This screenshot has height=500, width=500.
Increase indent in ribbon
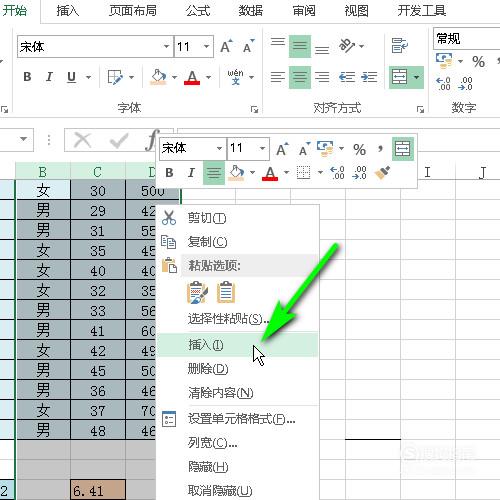369,77
